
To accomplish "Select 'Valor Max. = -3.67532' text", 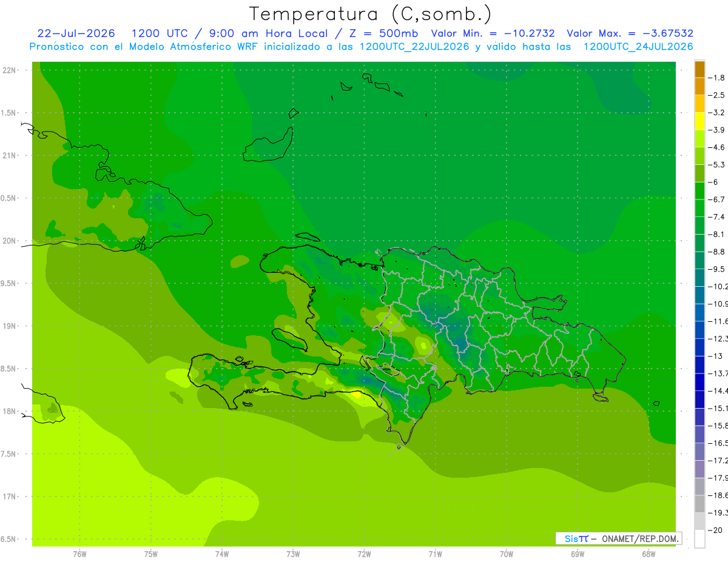I will 630,33.
